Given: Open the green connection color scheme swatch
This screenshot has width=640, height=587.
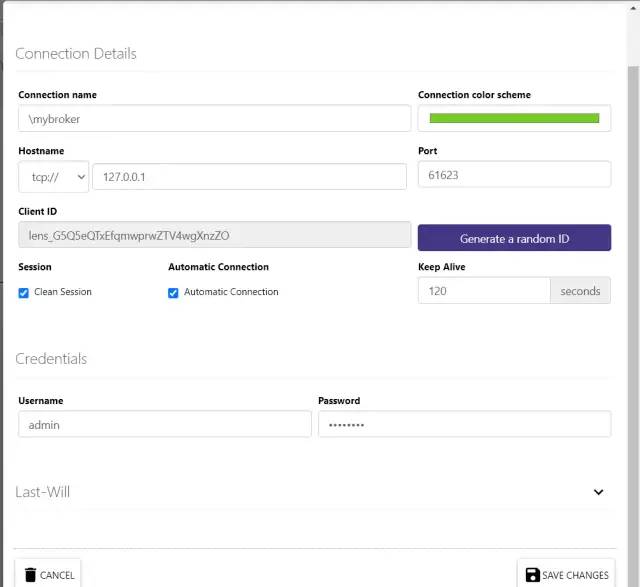Looking at the screenshot, I should pos(514,118).
